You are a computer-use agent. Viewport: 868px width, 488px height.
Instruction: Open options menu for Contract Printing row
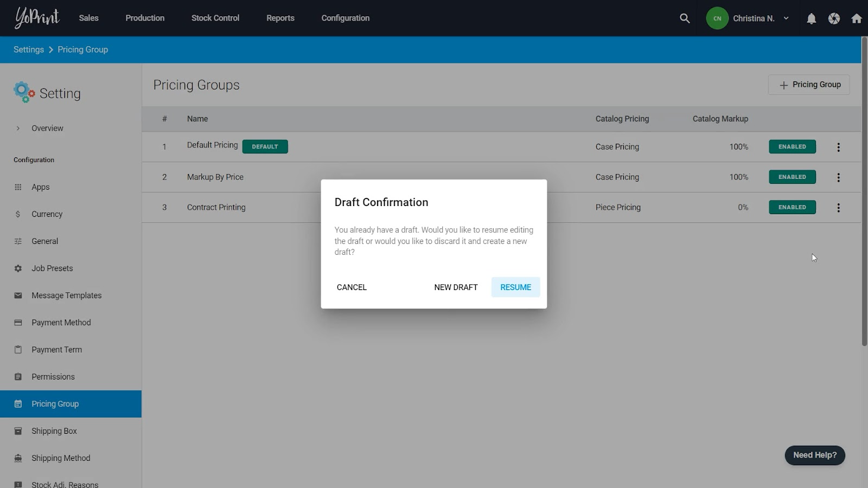coord(838,208)
